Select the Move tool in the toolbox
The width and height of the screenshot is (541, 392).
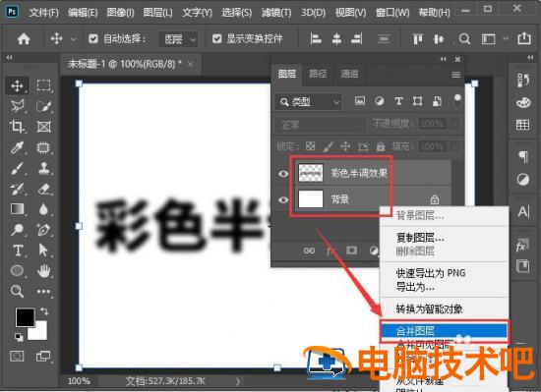[17, 85]
